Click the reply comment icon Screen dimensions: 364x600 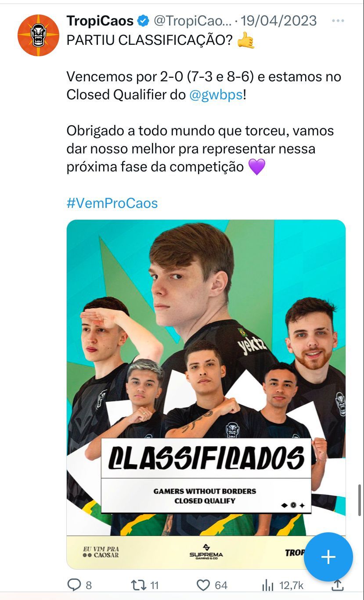(x=74, y=585)
